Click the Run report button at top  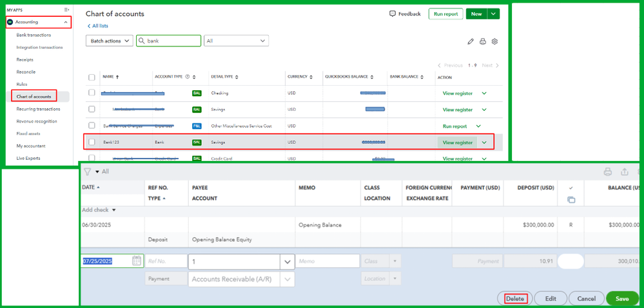(x=446, y=14)
